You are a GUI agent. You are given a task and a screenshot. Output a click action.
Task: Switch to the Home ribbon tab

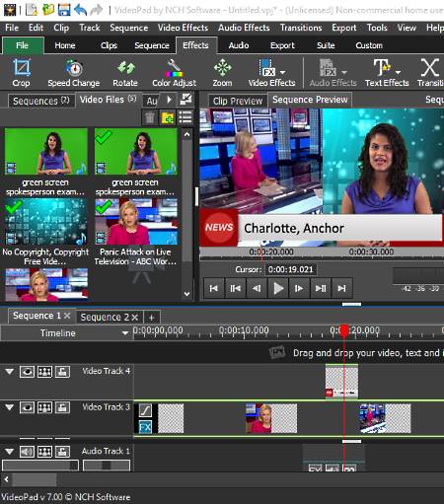[x=65, y=45]
